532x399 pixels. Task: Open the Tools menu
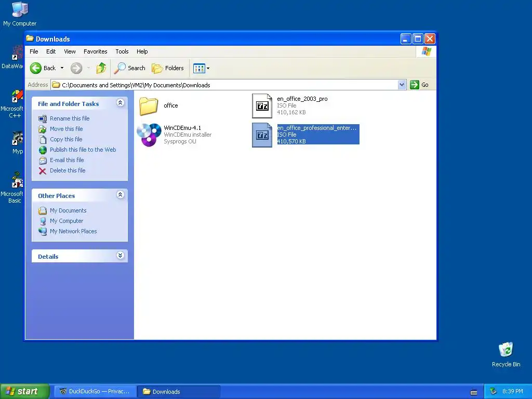pyautogui.click(x=122, y=51)
